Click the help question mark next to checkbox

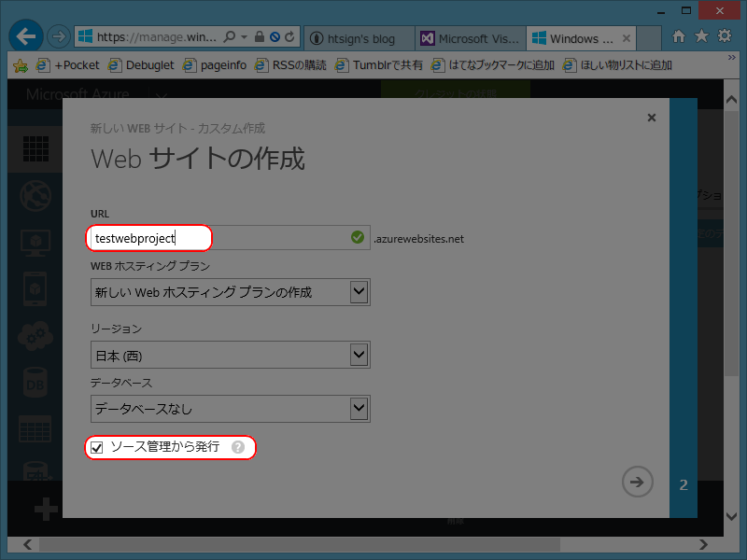238,448
